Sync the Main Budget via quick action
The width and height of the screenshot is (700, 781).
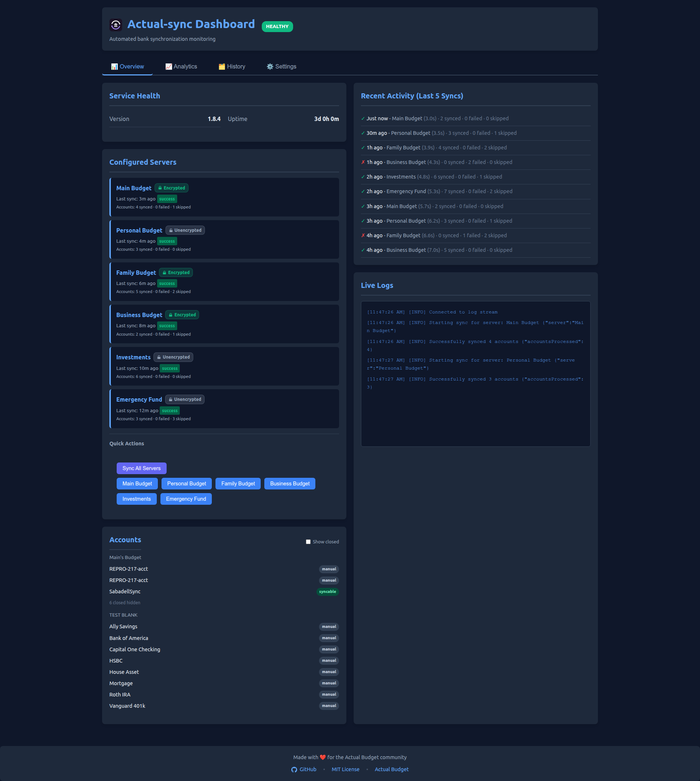pyautogui.click(x=137, y=484)
